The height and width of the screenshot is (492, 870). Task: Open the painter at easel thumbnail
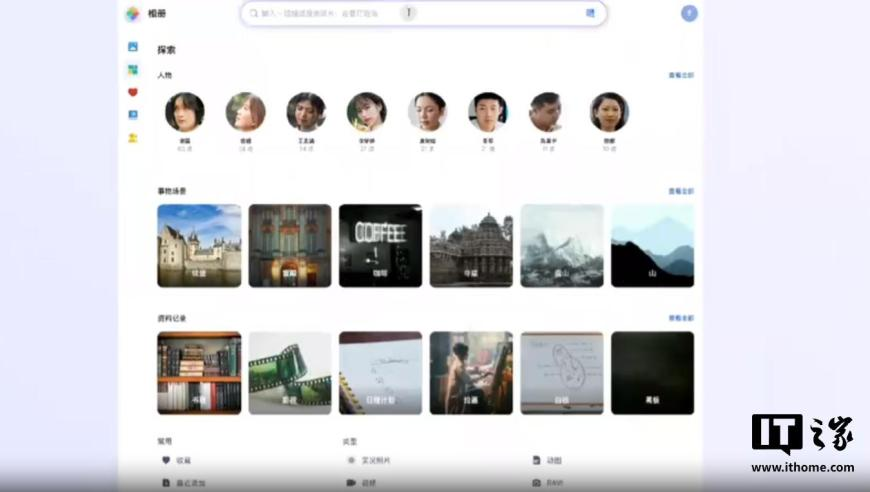click(x=471, y=373)
